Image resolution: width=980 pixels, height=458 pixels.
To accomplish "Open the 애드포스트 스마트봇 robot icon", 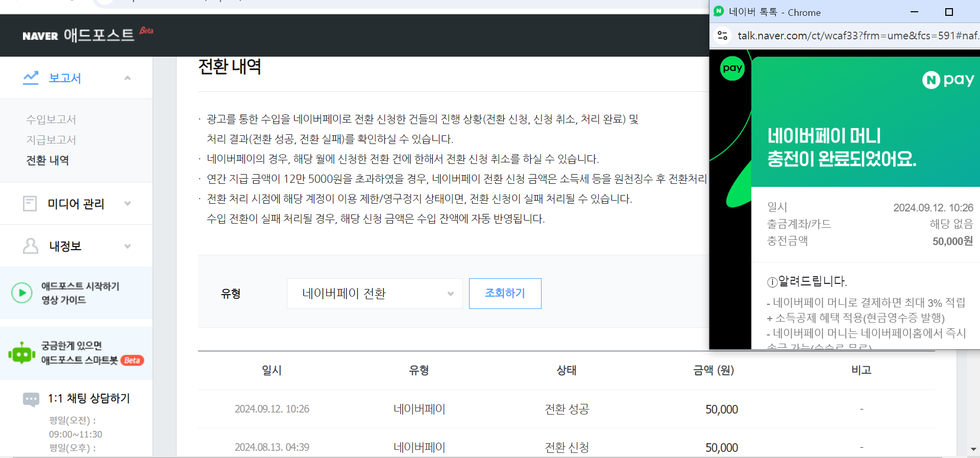I will 21,353.
